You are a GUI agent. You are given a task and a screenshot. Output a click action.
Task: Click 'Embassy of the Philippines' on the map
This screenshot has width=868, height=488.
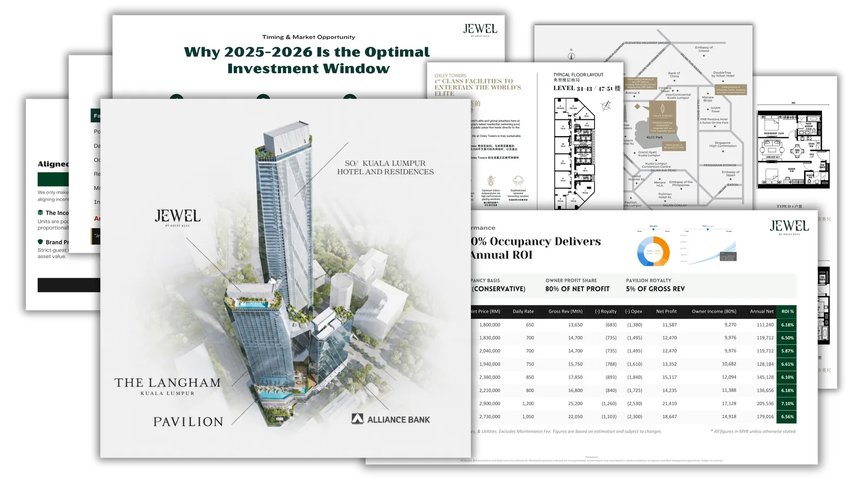point(681,183)
